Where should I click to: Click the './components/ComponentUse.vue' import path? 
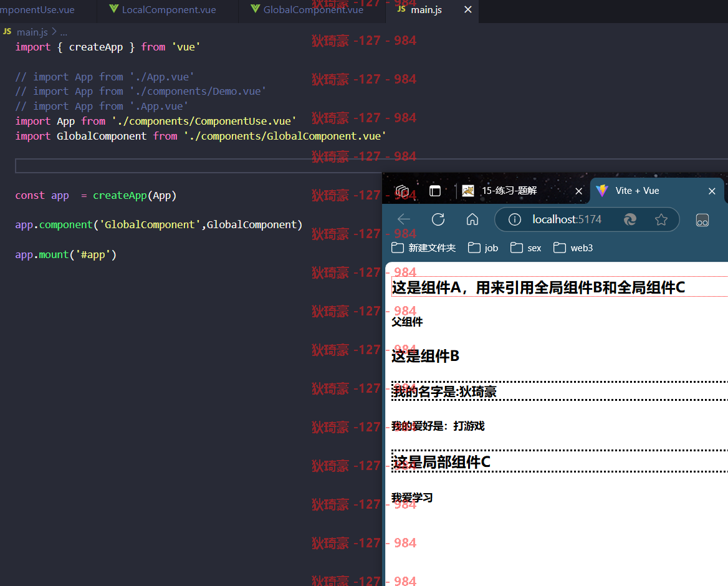[x=204, y=121]
